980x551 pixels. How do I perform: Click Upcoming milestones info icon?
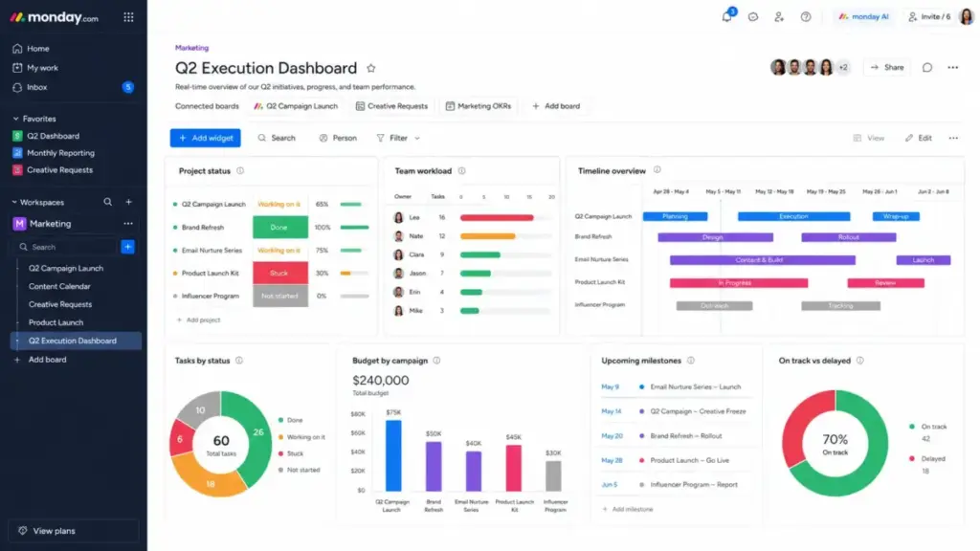click(691, 361)
